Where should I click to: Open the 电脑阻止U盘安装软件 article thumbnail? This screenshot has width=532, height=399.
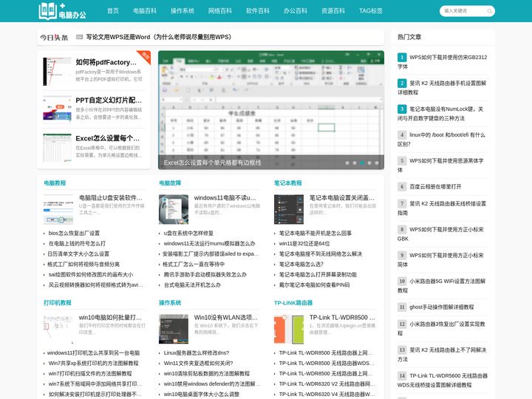tap(58, 209)
